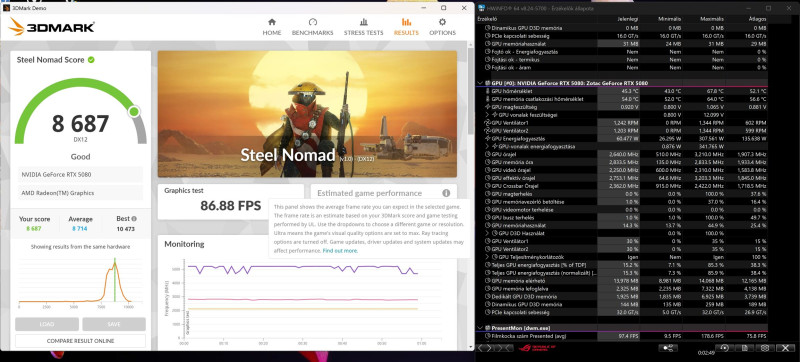
Task: Expand GPU-vonalak energiafogyasztása sub-rows
Action: pyautogui.click(x=487, y=146)
